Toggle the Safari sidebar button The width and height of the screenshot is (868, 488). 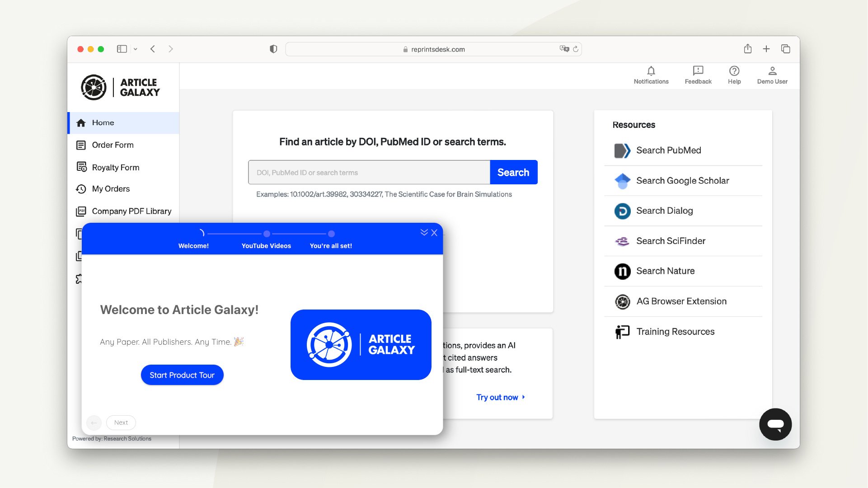click(x=122, y=49)
